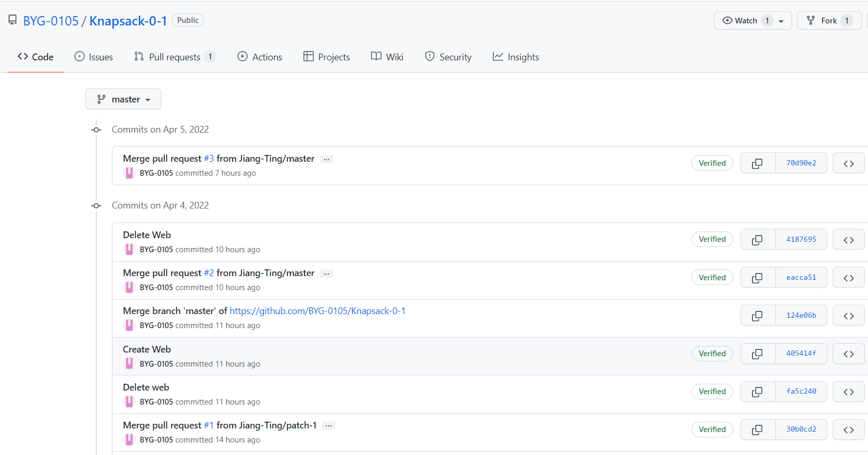This screenshot has height=455, width=868.
Task: Open commit hash 30b0cd2
Action: tap(801, 430)
